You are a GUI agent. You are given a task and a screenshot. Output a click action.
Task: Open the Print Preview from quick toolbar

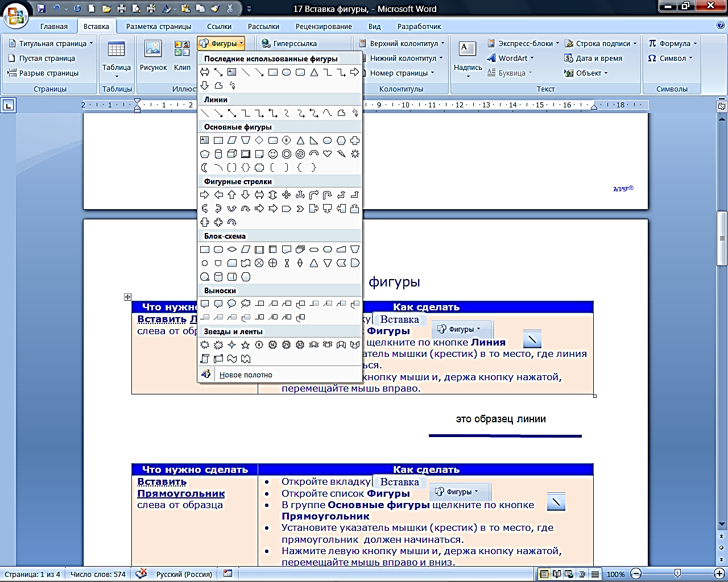tap(136, 9)
